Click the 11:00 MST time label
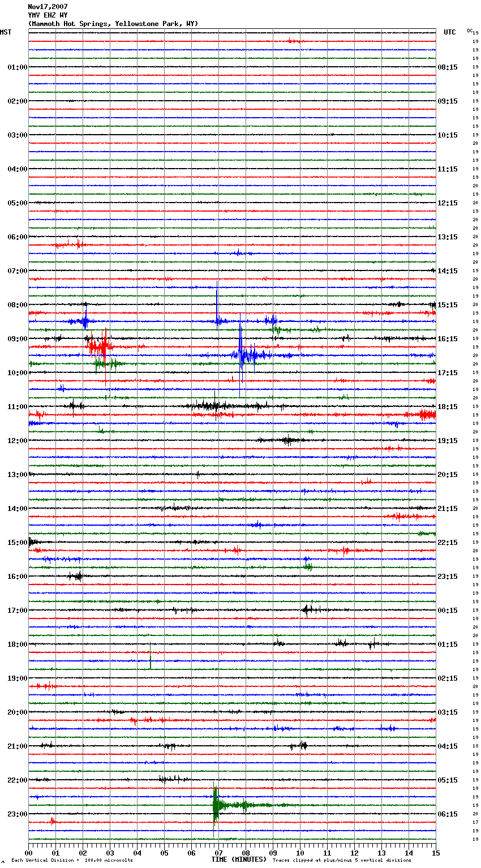This screenshot has width=481, height=868. coord(18,407)
